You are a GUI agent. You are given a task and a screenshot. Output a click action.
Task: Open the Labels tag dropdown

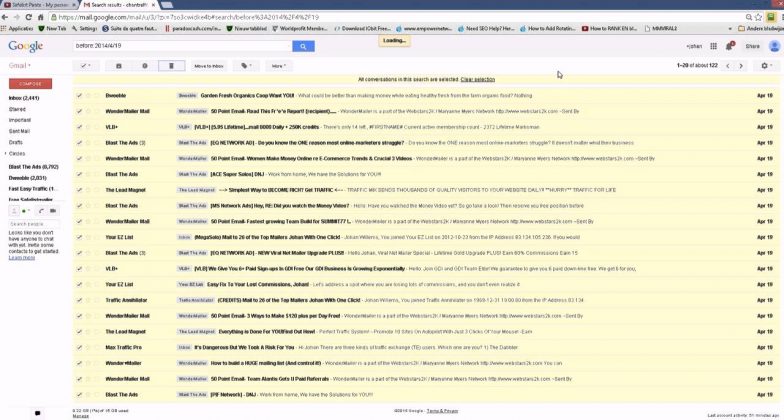pos(246,66)
